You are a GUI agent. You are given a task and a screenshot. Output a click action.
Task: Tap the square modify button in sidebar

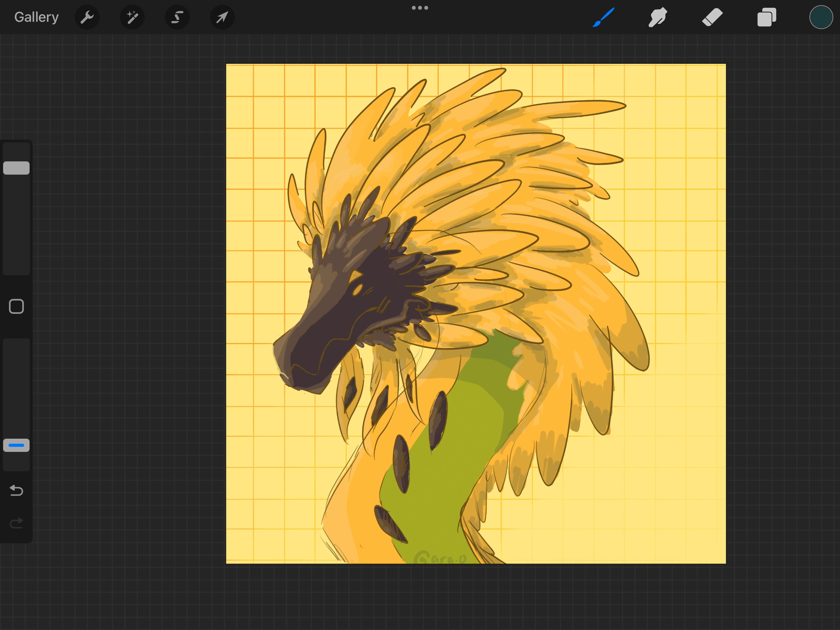point(16,306)
